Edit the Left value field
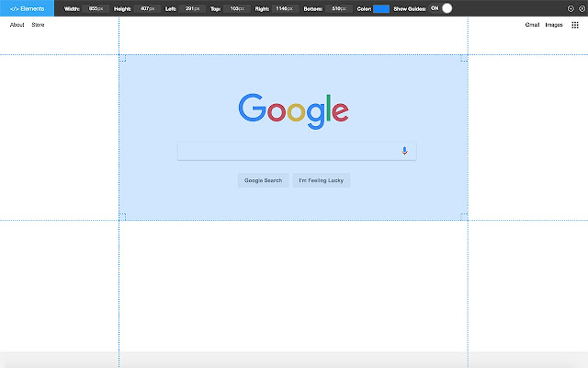Screen dimensions: 588x368 click(x=192, y=8)
